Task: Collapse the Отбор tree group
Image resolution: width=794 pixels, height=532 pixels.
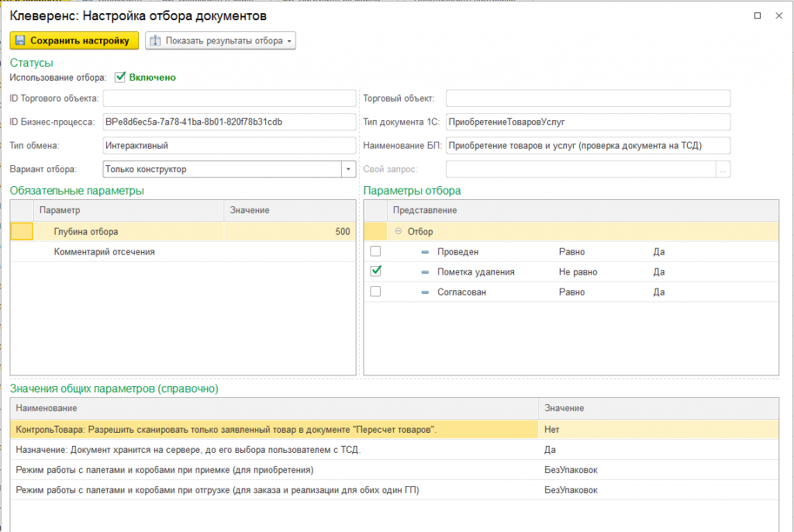Action: pos(398,231)
